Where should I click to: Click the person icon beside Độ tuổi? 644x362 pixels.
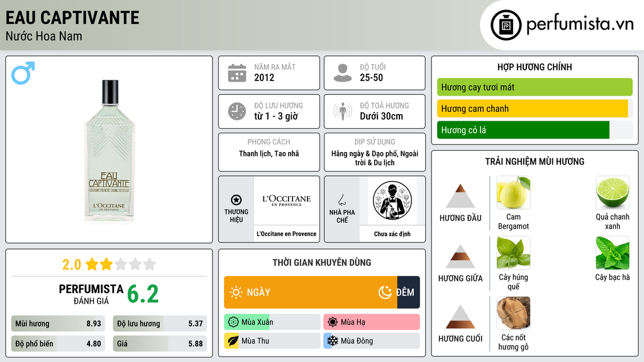(343, 73)
